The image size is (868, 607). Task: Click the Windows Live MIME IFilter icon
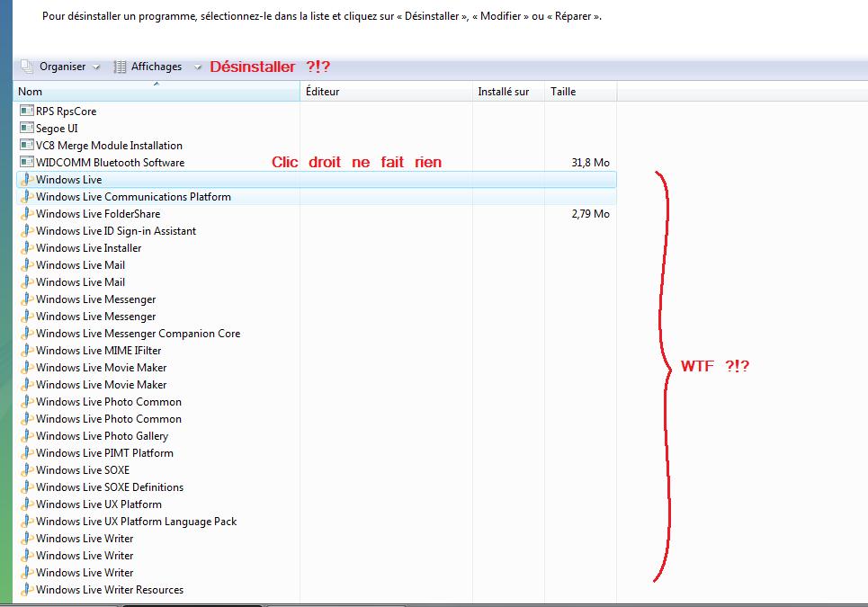pos(27,350)
